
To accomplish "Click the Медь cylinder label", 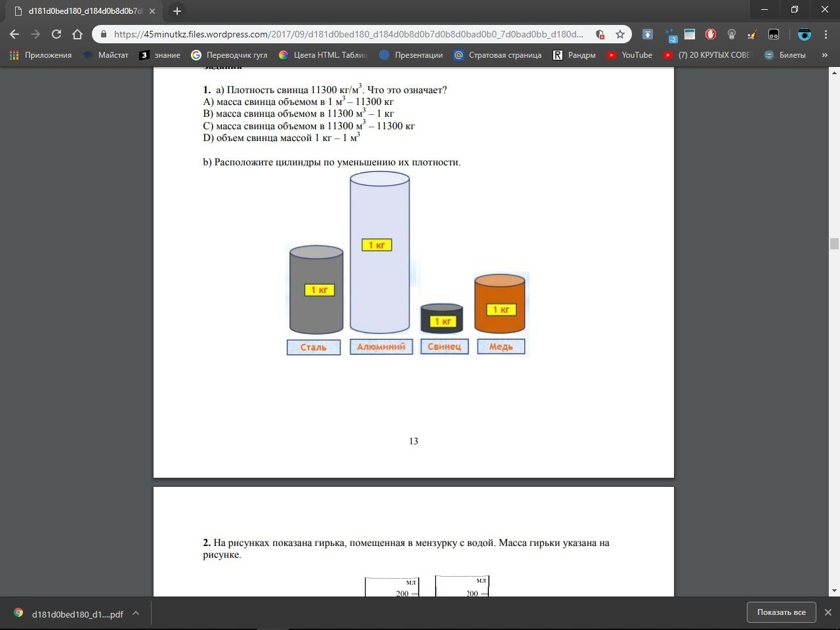I will click(x=501, y=346).
